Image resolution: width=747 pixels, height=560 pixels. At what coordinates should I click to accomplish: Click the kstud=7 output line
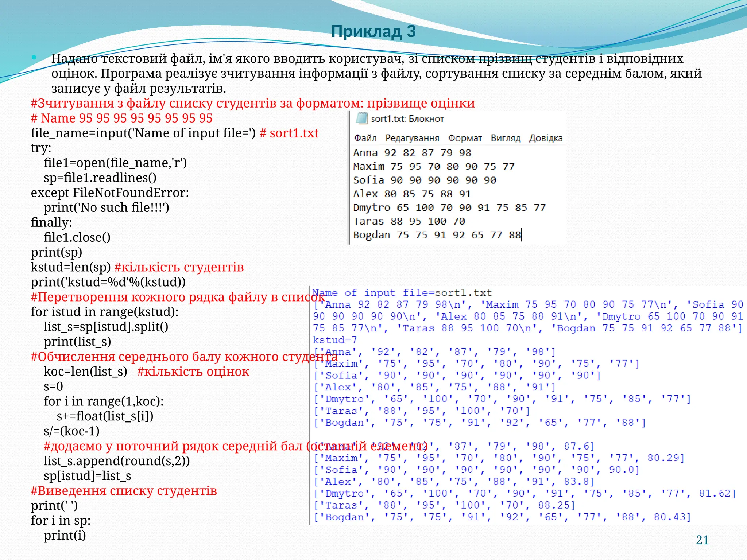[335, 340]
